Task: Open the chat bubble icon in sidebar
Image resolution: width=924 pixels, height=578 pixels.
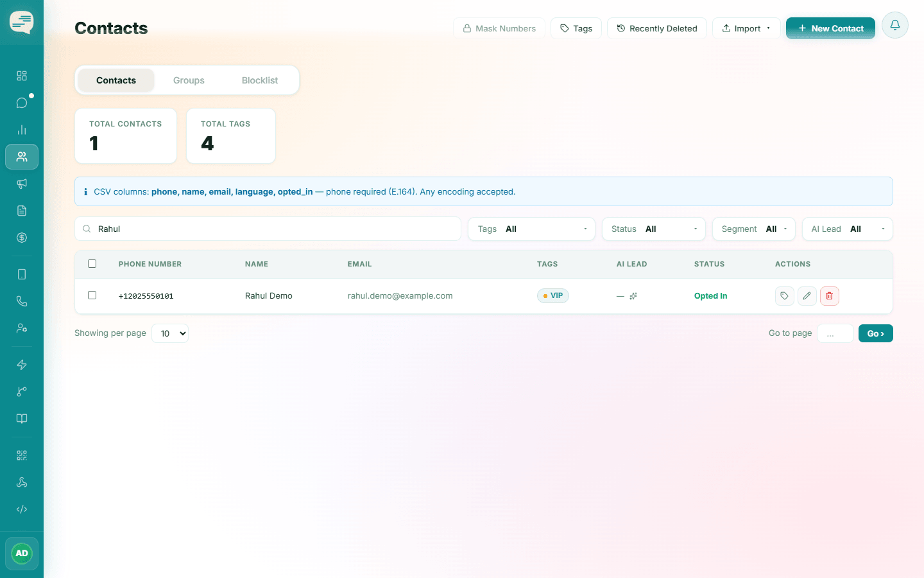Action: [22, 103]
